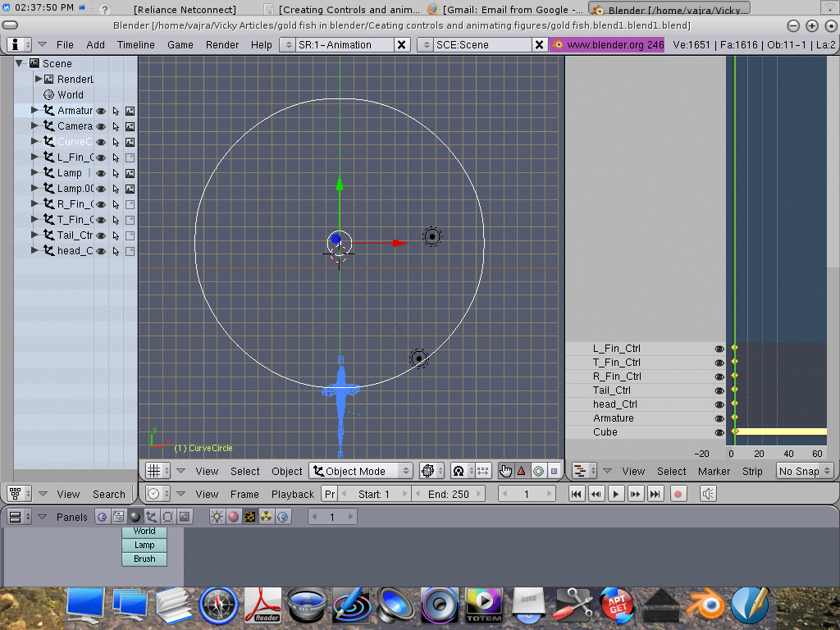Screen dimensions: 840x630
Task: Toggle visibility of the Tail_Ctrl strip
Action: click(x=719, y=390)
